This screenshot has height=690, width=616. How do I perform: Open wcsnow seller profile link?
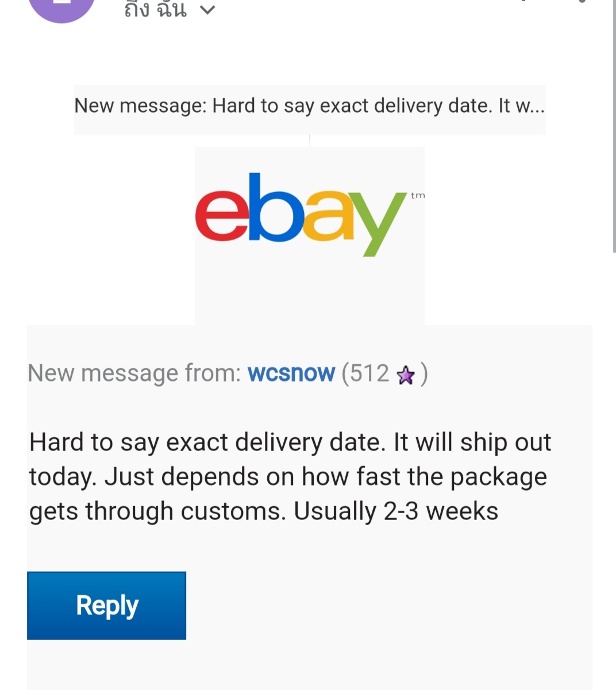[x=291, y=373]
